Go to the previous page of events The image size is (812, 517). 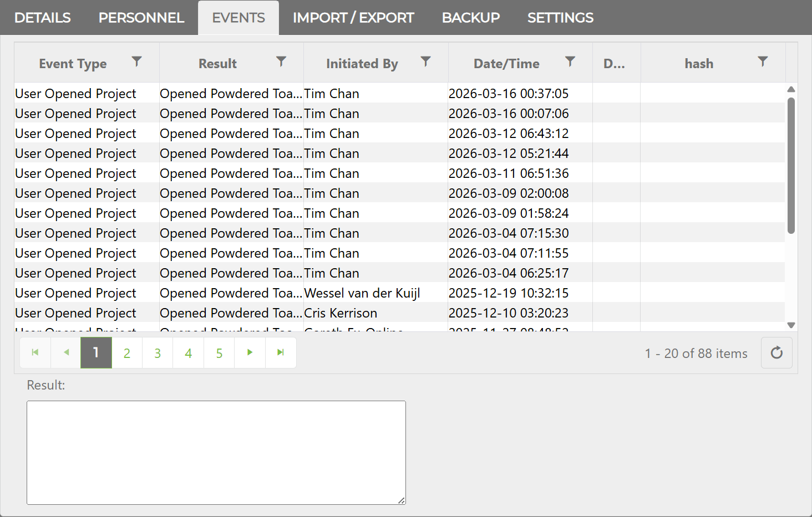click(66, 352)
